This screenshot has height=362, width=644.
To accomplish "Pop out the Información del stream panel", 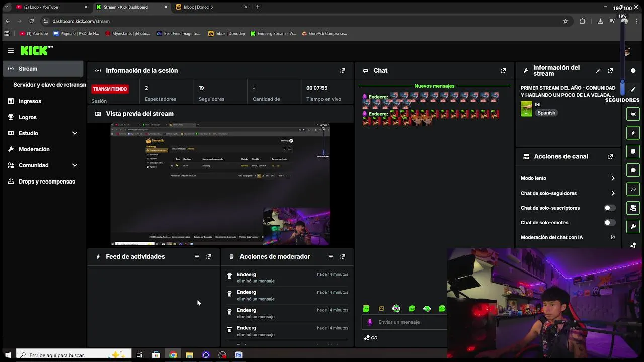I will click(x=610, y=71).
